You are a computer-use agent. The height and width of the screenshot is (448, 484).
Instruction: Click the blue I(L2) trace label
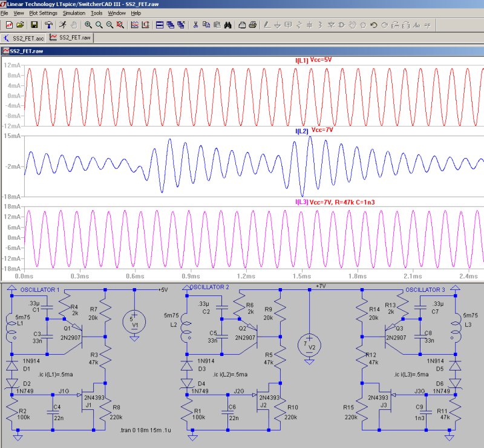coord(301,131)
